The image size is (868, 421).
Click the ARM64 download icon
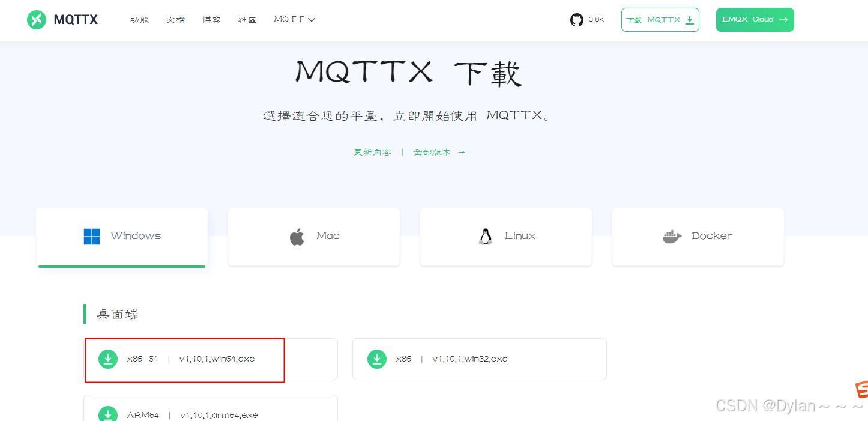pyautogui.click(x=108, y=414)
